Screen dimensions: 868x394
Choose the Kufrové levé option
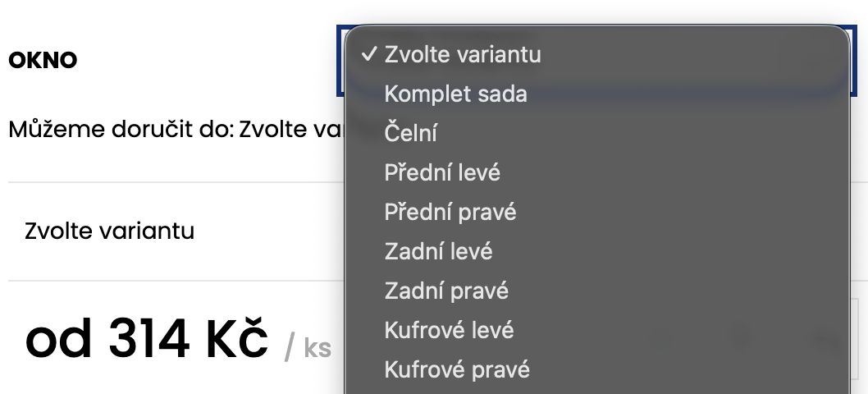click(x=449, y=330)
